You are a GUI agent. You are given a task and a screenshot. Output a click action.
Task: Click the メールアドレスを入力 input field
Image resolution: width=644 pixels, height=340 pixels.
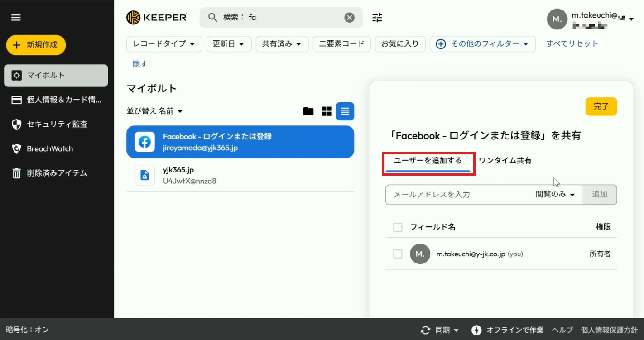click(444, 194)
